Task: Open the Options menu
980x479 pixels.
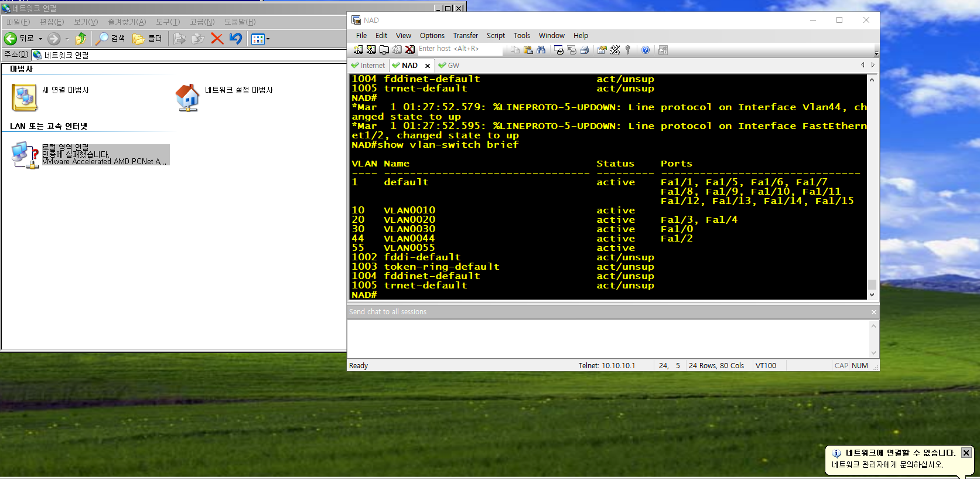Action: coord(432,36)
